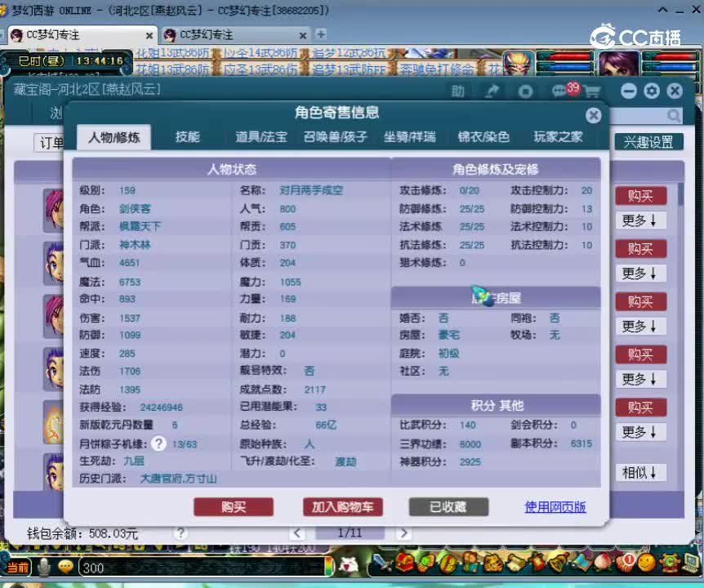
Task: Click the 大唐官府,方寸山 history value
Action: (x=178, y=479)
